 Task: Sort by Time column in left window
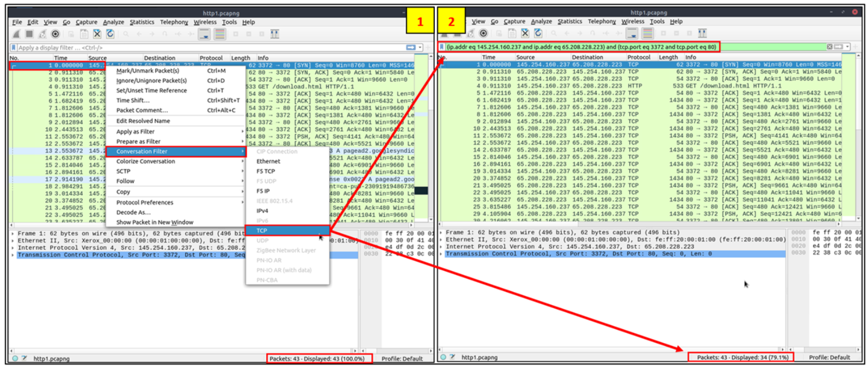(60, 58)
